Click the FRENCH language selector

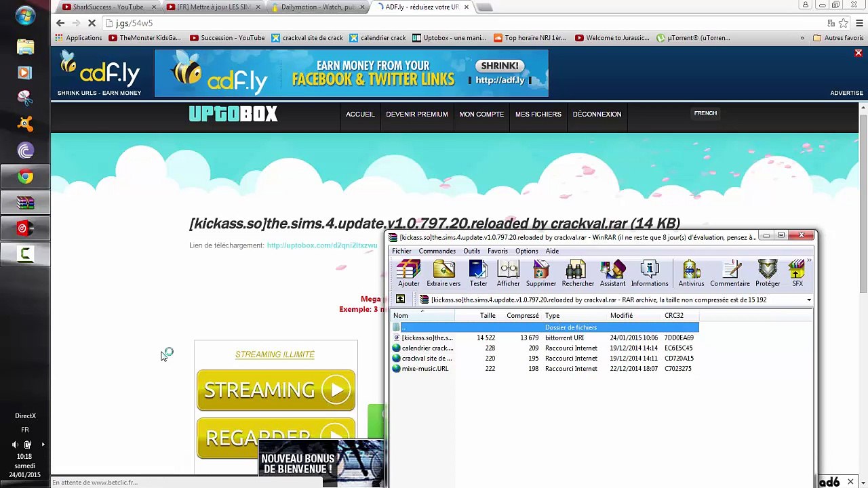pos(705,113)
